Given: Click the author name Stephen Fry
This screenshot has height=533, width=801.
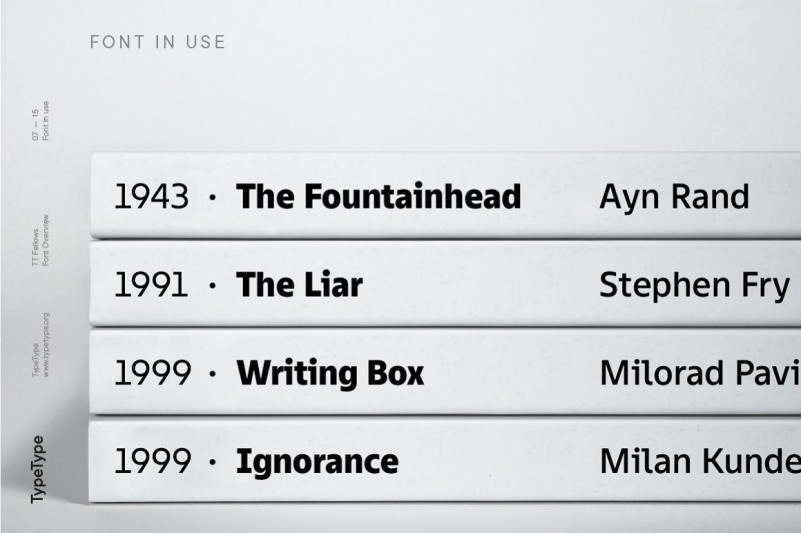Looking at the screenshot, I should 695,286.
